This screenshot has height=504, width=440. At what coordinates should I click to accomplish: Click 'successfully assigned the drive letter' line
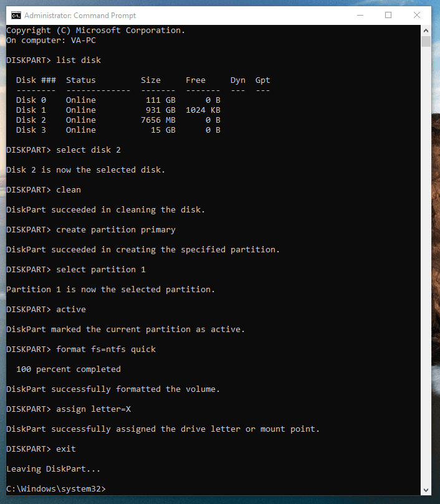point(163,429)
